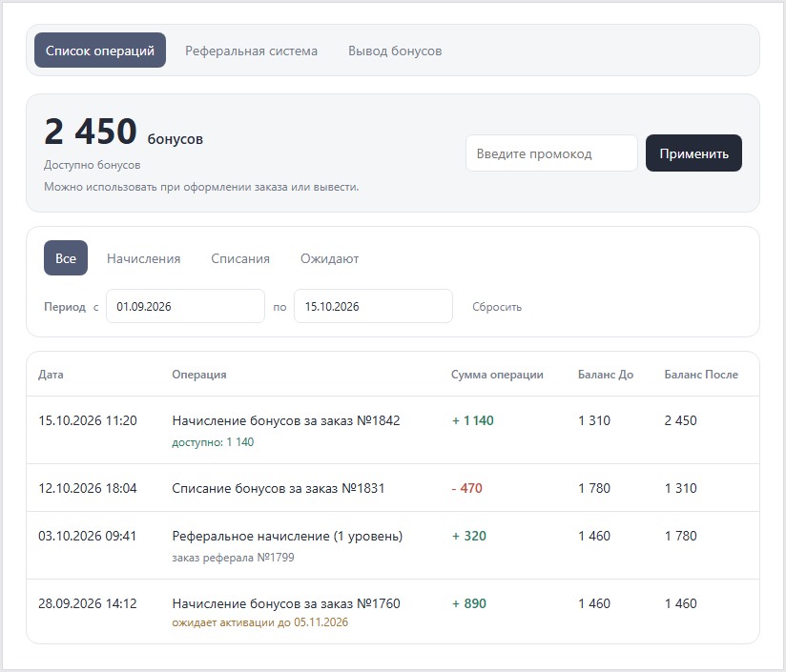Viewport: 786px width, 672px height.
Task: Open the period end date field 15.10.2026
Action: pyautogui.click(x=374, y=306)
